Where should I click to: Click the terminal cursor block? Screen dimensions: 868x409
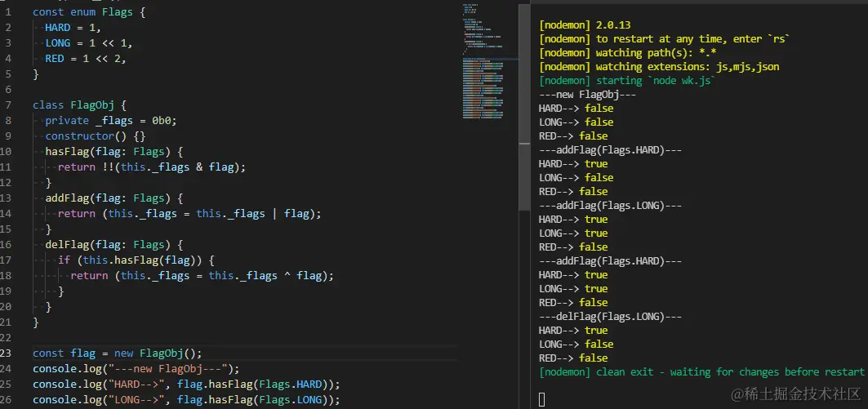tap(542, 399)
